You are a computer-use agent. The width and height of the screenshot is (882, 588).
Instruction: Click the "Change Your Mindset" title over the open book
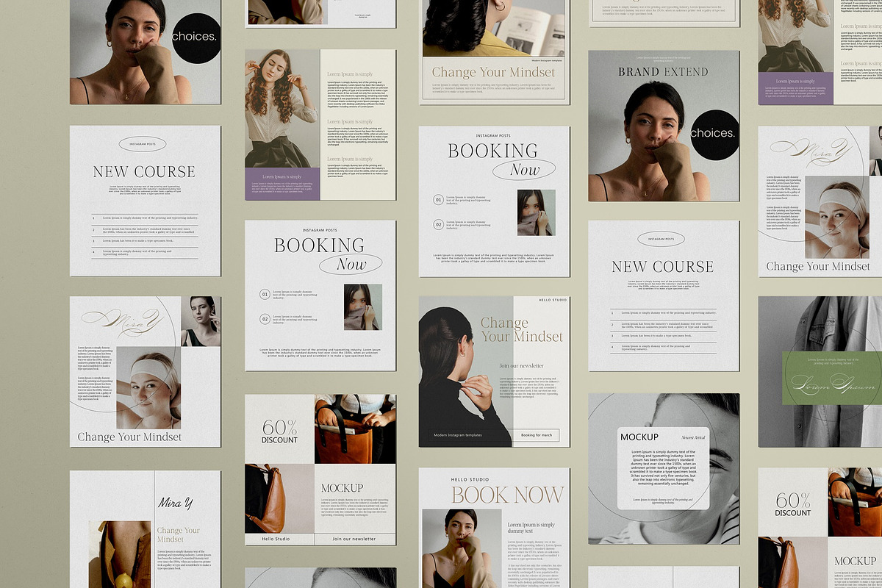tap(493, 72)
